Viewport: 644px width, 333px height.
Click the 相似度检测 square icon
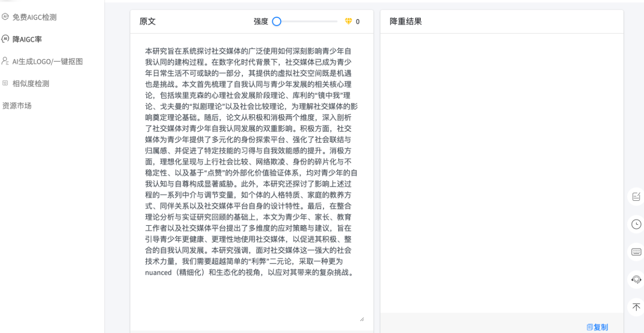(5, 83)
